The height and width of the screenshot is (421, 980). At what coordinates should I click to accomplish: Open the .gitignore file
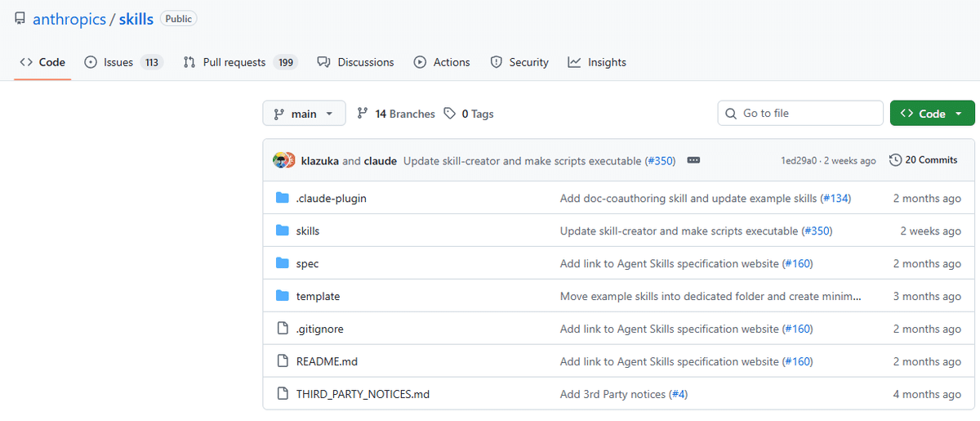click(x=320, y=329)
